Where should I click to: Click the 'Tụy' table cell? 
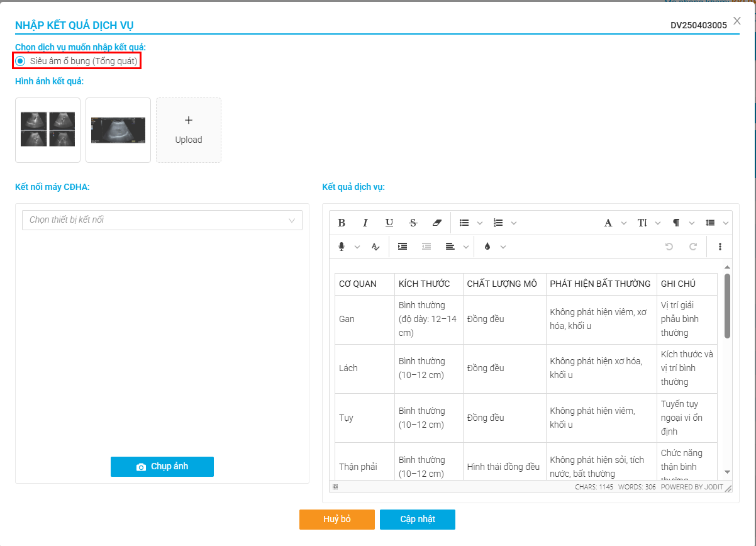click(x=365, y=418)
